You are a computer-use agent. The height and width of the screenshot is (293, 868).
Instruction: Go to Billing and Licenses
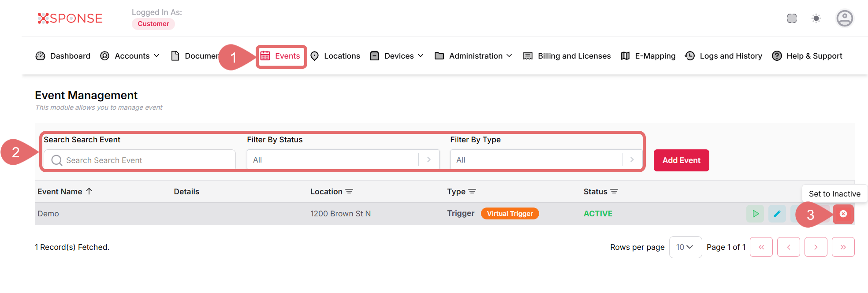click(567, 56)
